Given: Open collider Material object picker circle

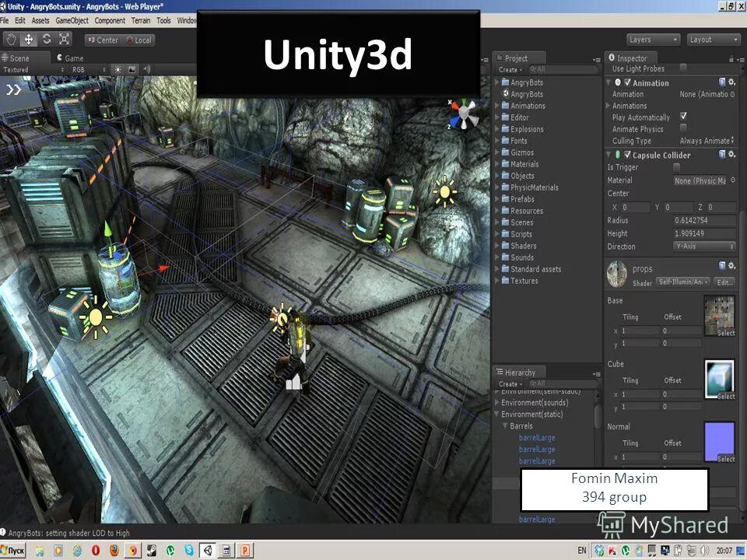Looking at the screenshot, I should point(733,180).
